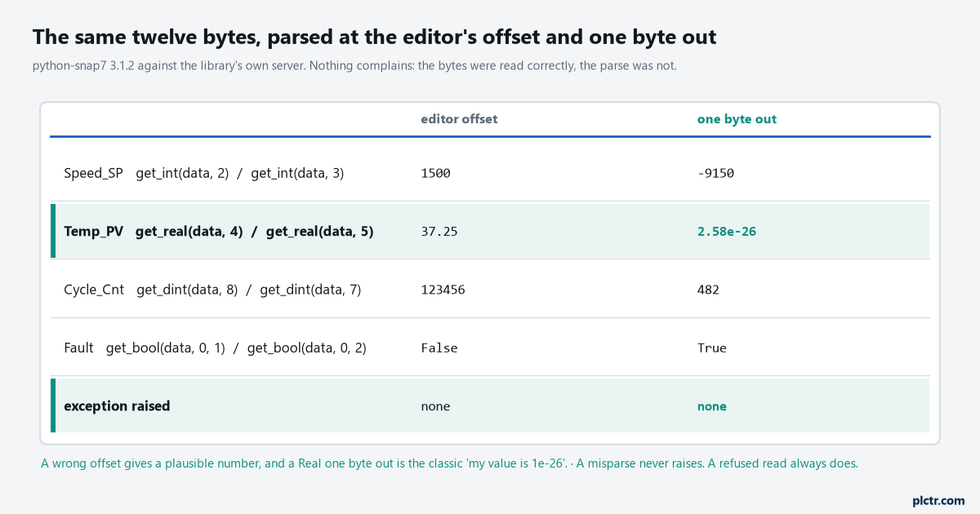This screenshot has height=514, width=980.
Task: Click the green value 2.58e-26
Action: point(727,232)
